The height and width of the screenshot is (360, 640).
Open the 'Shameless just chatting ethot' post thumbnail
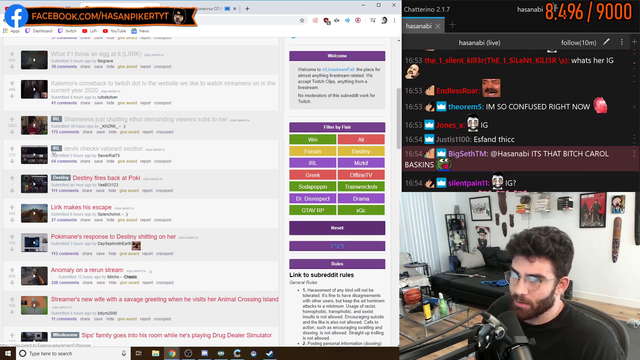[x=34, y=125]
